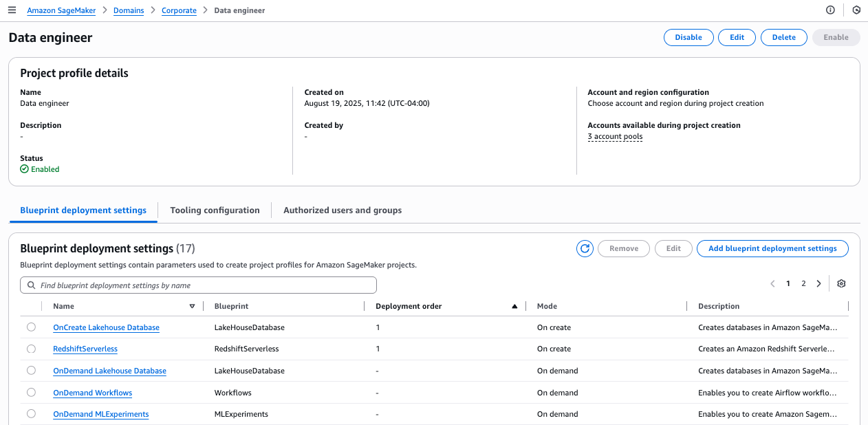Go to previous page of blueprint settings
This screenshot has width=868, height=425.
[772, 284]
